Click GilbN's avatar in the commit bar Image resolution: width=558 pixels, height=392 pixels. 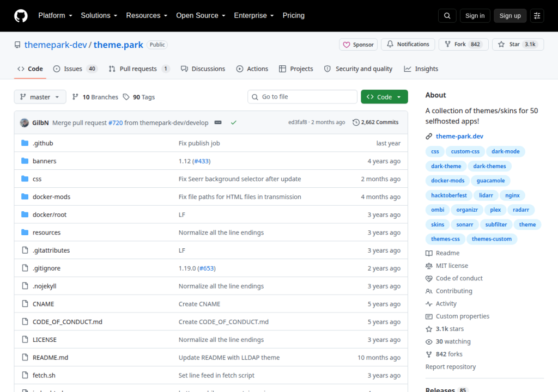[24, 122]
